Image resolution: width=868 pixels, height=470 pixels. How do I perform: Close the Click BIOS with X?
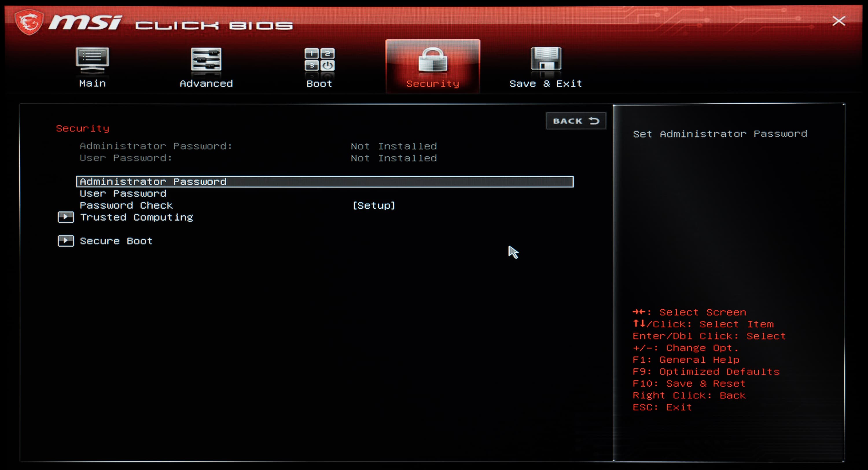pos(838,21)
